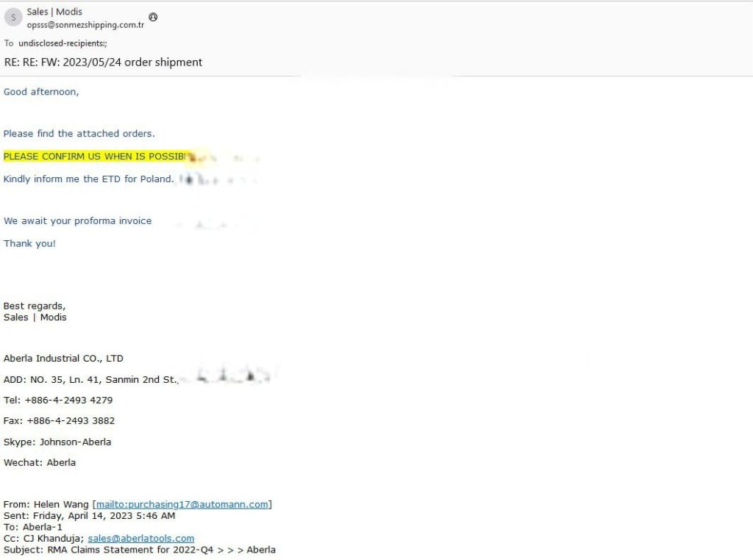753x560 pixels.
Task: Open the mailto:purchasing17@automann.com link
Action: click(182, 504)
